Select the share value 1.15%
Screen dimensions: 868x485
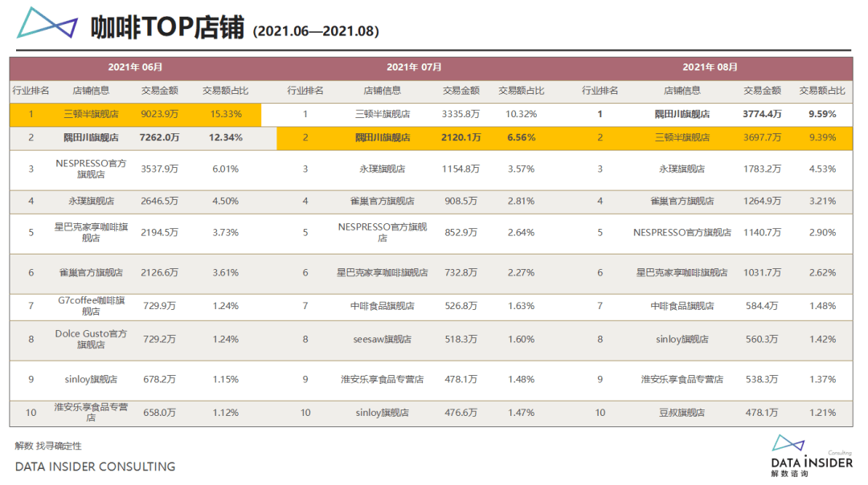[x=226, y=379]
